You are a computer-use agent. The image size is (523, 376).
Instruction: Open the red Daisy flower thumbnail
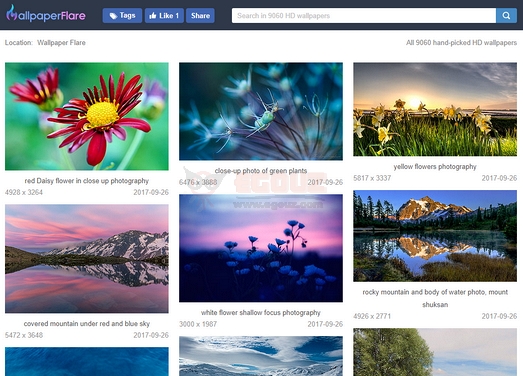click(87, 116)
